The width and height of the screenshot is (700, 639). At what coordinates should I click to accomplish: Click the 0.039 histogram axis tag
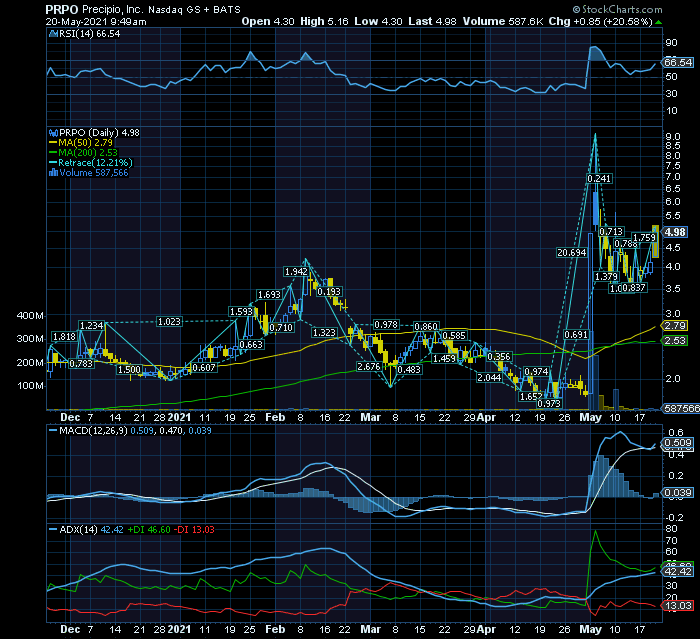tap(678, 493)
